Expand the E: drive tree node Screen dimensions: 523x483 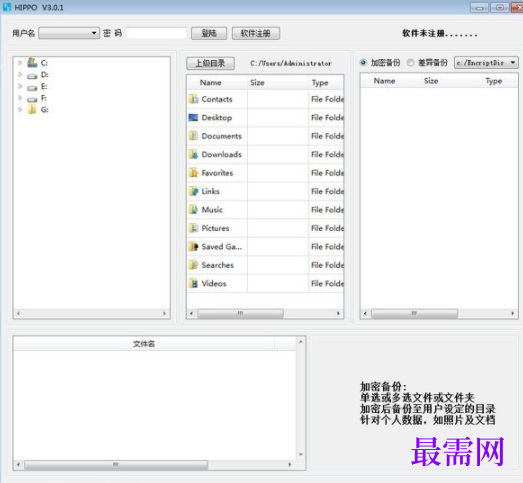(x=20, y=86)
